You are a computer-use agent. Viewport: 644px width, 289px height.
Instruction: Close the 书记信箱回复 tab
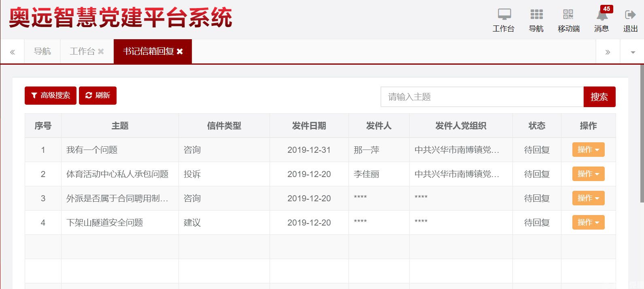point(180,51)
